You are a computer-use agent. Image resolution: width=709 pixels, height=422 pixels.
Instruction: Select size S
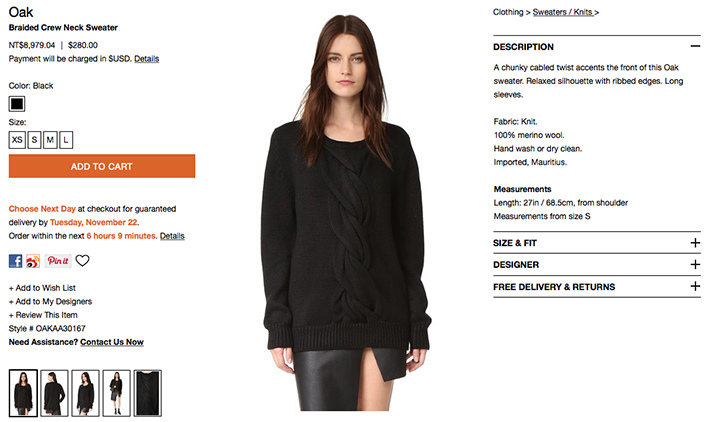pyautogui.click(x=34, y=140)
